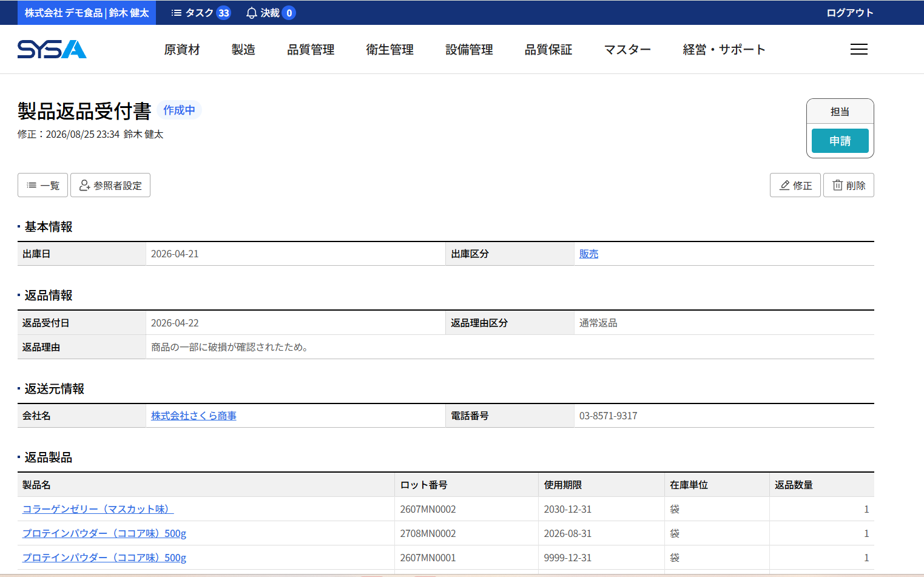This screenshot has height=577, width=924.
Task: Click the SYSA logo
Action: (52, 49)
